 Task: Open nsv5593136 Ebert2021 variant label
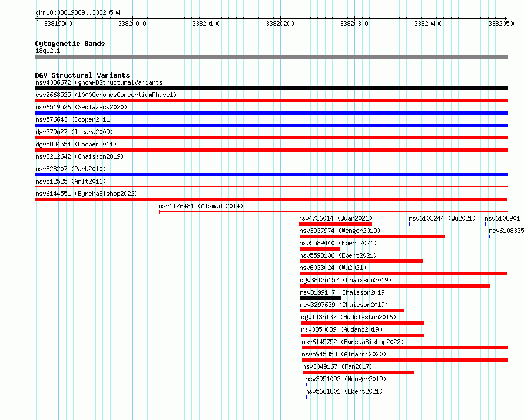tap(338, 255)
